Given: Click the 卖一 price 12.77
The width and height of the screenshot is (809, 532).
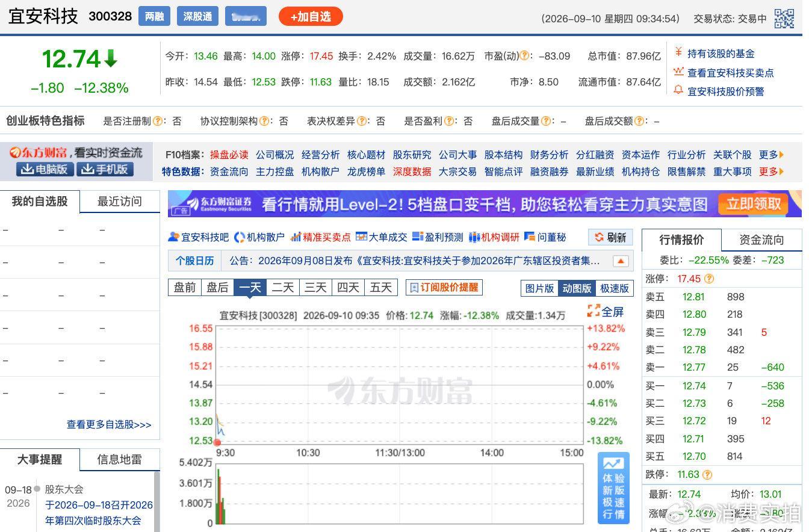Looking at the screenshot, I should point(694,368).
